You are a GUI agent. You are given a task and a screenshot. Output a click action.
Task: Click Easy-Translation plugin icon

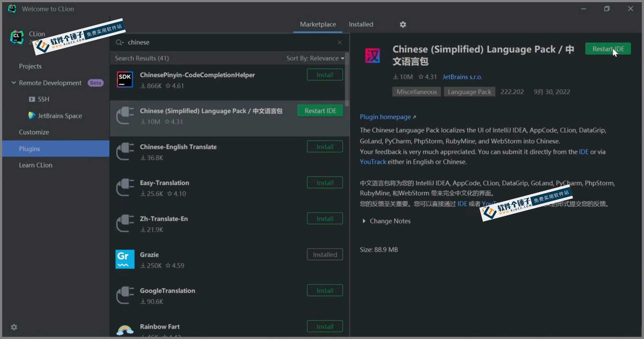click(x=125, y=187)
